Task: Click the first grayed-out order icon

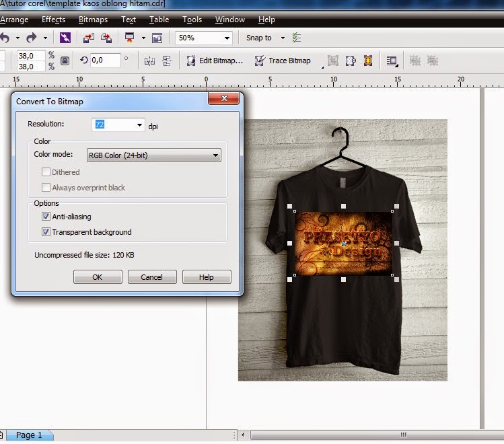Action: 415,61
